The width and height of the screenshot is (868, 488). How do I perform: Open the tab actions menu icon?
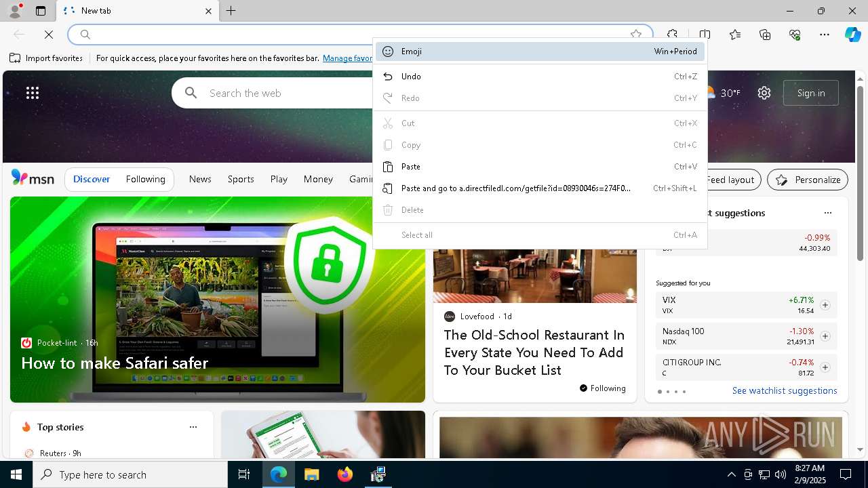tap(41, 11)
